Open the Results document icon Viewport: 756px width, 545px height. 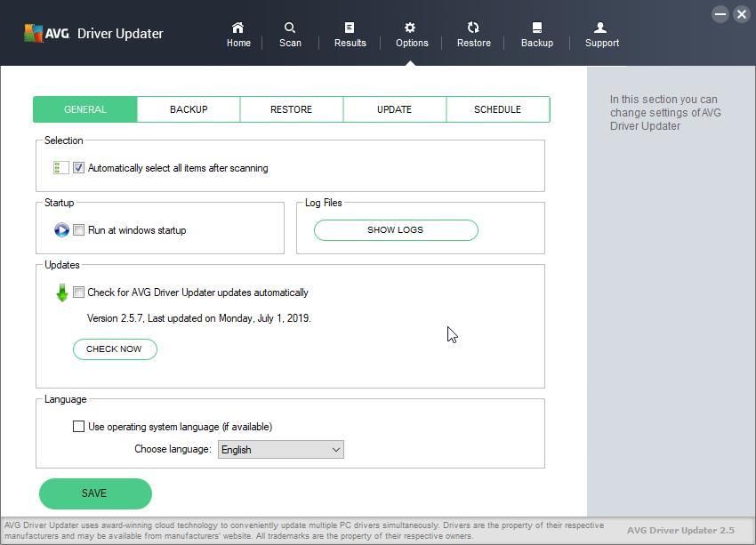coord(350,28)
